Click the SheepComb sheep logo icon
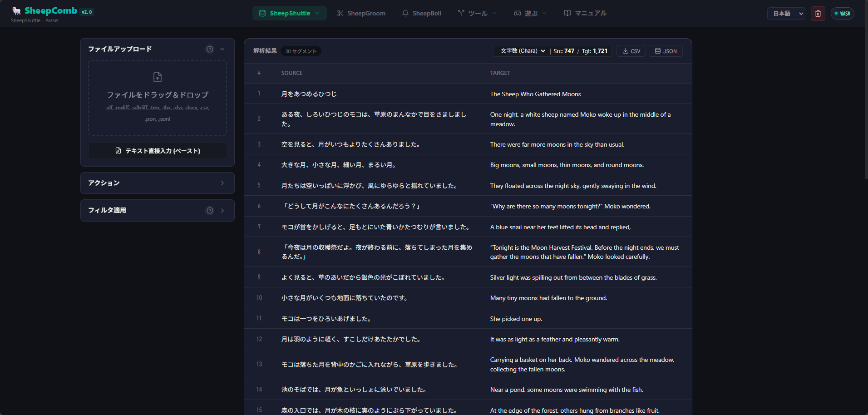Image resolution: width=868 pixels, height=415 pixels. (16, 10)
